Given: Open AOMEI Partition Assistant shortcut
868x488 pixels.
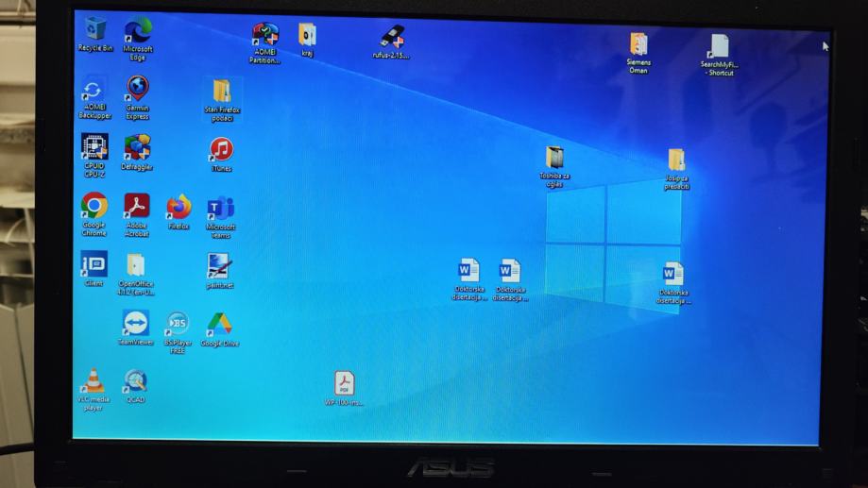Looking at the screenshot, I should [264, 43].
